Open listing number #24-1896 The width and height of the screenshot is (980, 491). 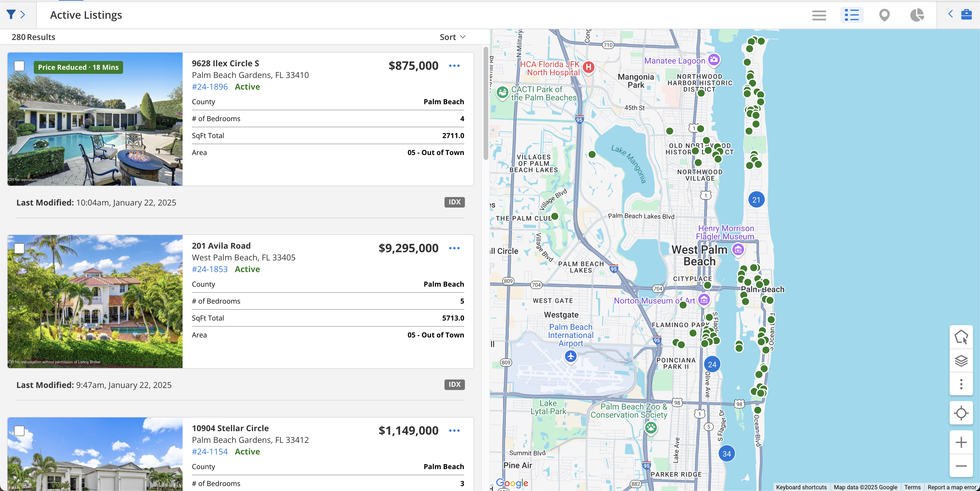point(210,87)
